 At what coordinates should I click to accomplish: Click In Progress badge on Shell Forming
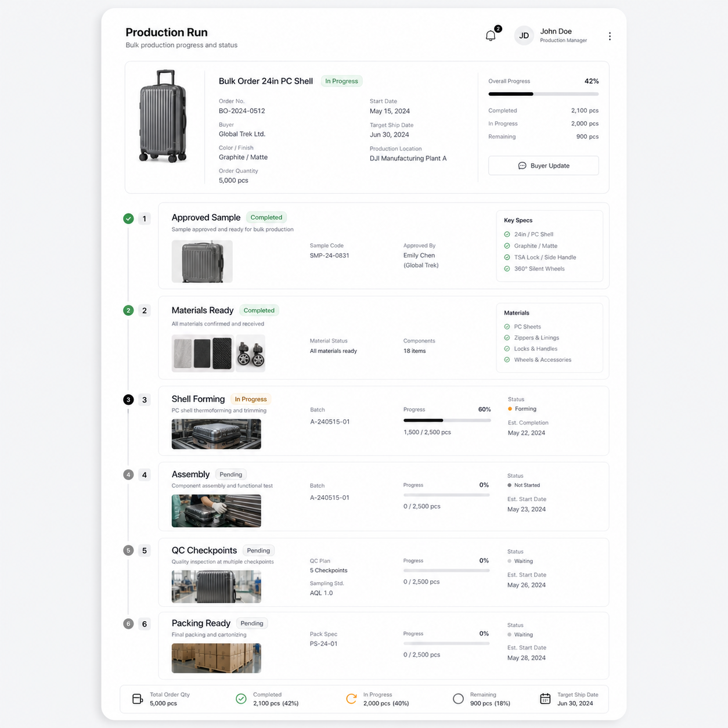click(251, 399)
